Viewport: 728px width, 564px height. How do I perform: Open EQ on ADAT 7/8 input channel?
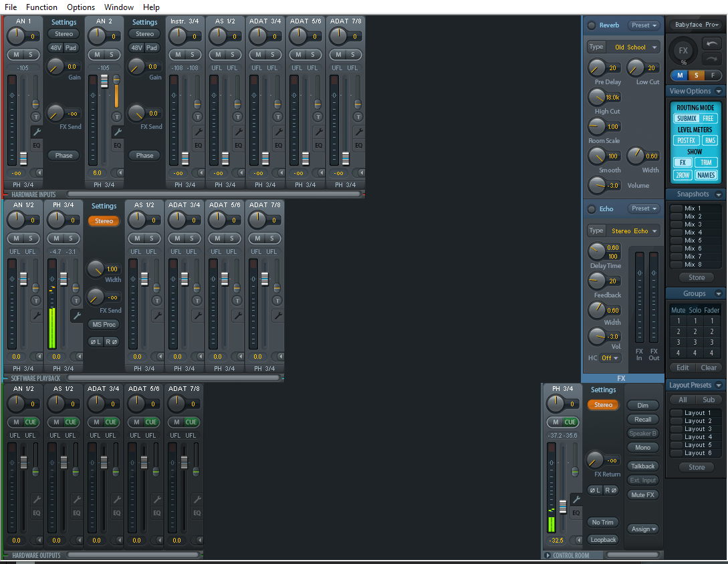tap(358, 145)
